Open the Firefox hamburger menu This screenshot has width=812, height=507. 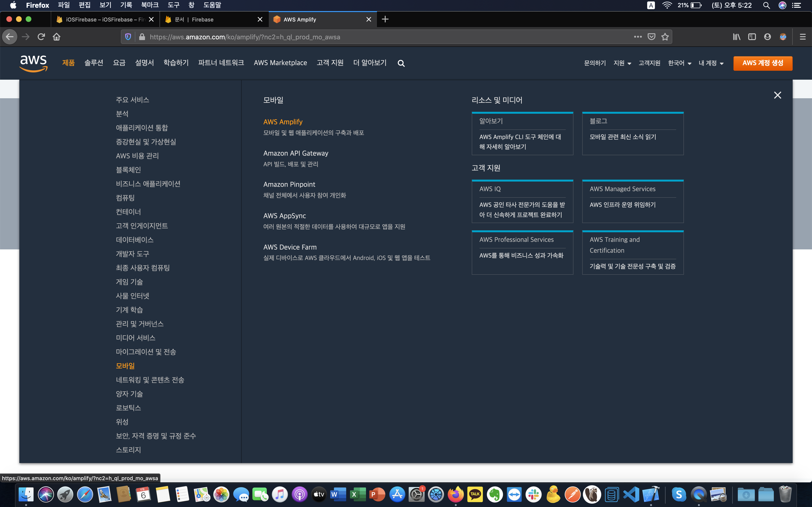click(x=803, y=37)
